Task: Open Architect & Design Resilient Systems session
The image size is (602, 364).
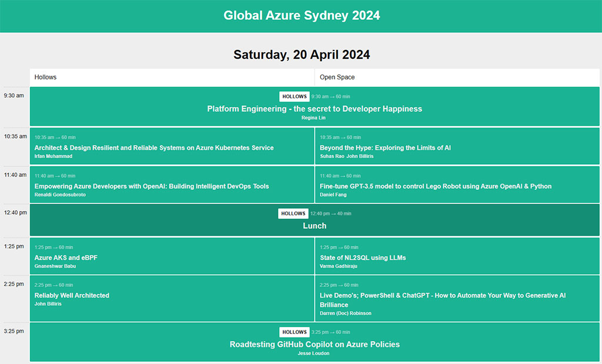Action: click(172, 146)
